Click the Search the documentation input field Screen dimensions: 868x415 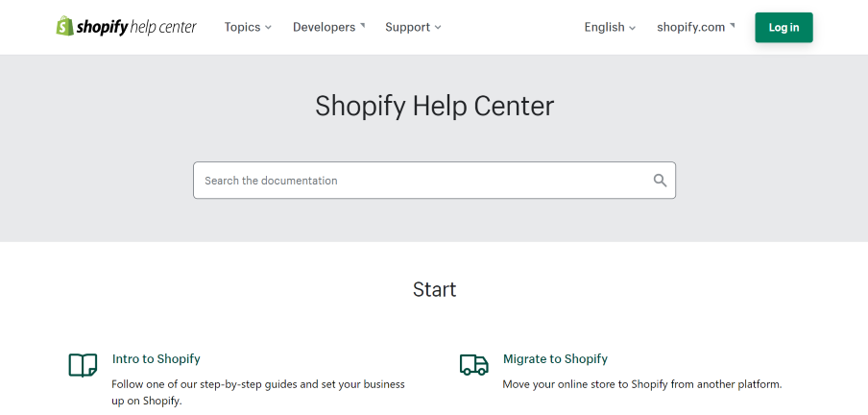point(434,180)
